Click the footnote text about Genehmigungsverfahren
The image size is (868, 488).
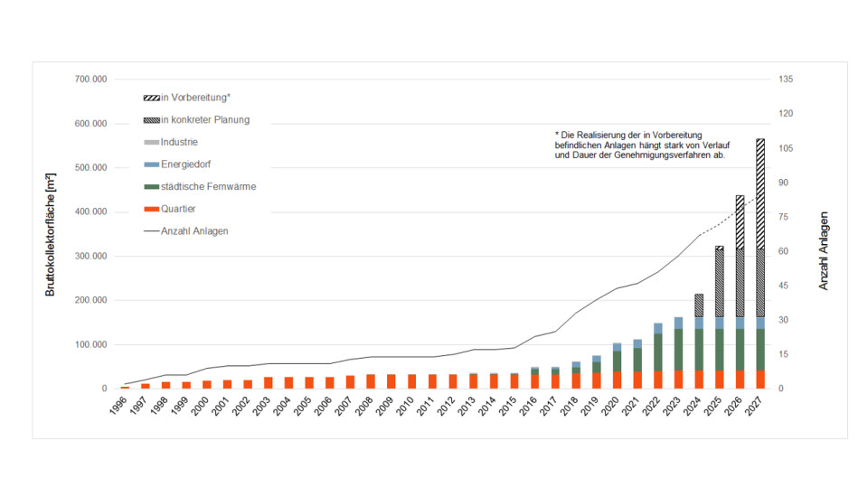tap(644, 145)
